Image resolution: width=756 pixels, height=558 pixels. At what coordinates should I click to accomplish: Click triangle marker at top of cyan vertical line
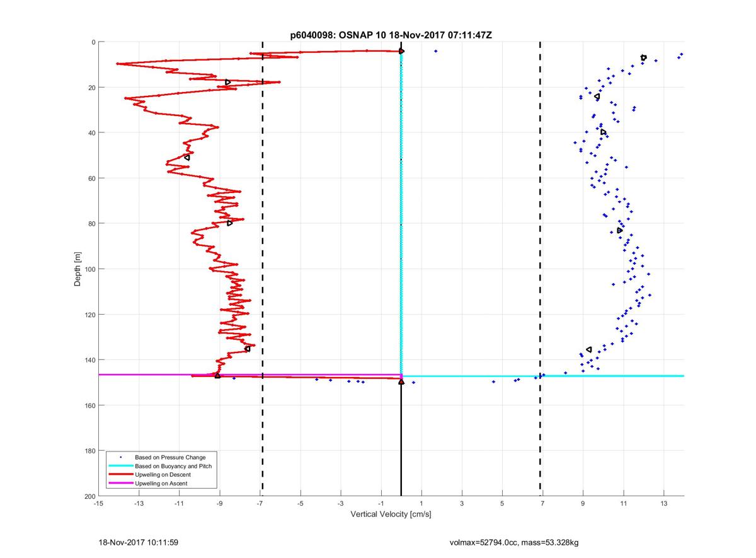[x=401, y=51]
